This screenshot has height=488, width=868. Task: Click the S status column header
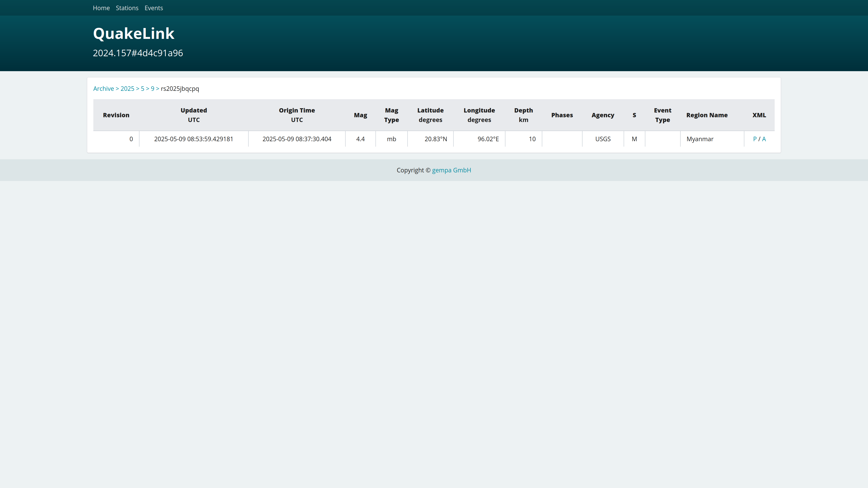pyautogui.click(x=634, y=115)
